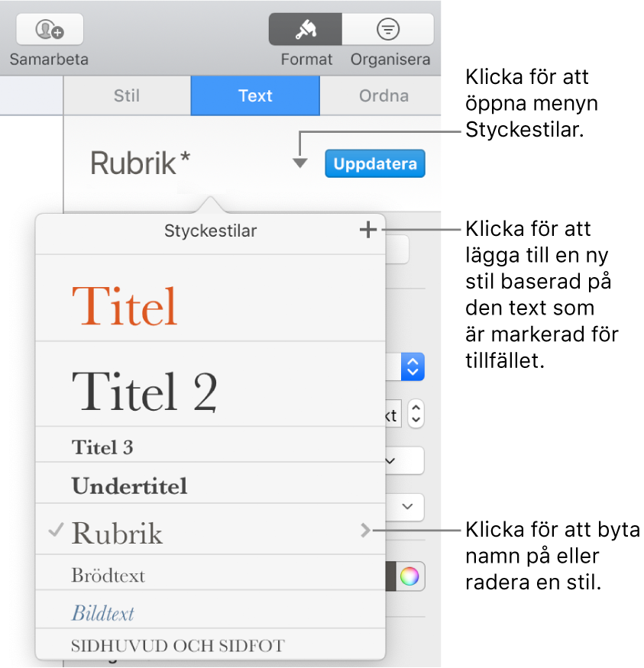Open the Format paintbrush panel
This screenshot has width=644, height=668.
tap(305, 29)
